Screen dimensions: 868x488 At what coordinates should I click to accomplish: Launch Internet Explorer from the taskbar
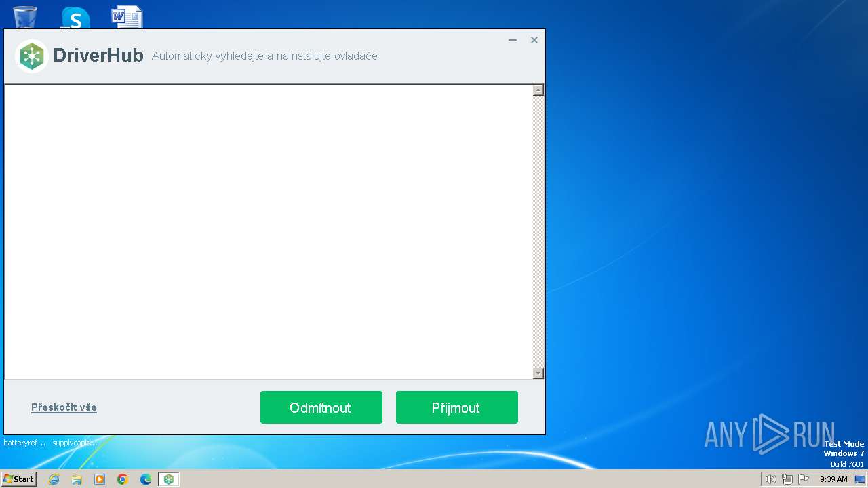pyautogui.click(x=54, y=479)
